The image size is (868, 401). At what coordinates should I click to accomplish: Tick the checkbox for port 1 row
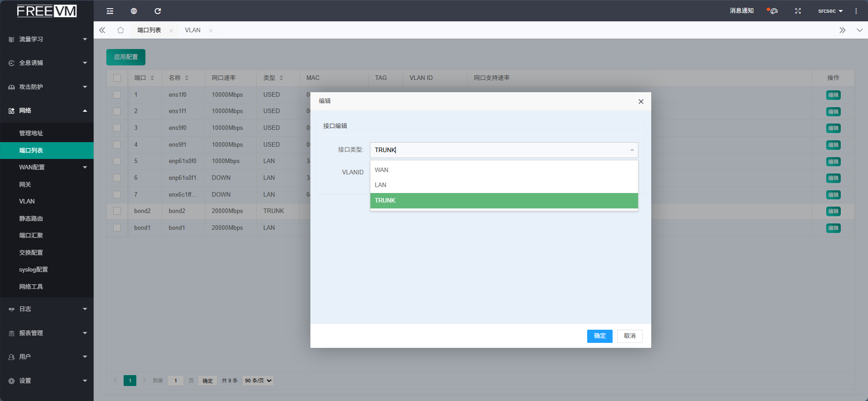117,94
